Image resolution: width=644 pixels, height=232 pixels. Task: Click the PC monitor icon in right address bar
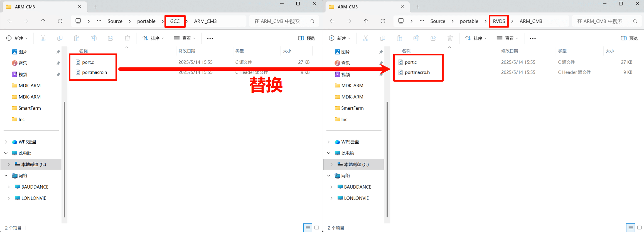point(401,21)
